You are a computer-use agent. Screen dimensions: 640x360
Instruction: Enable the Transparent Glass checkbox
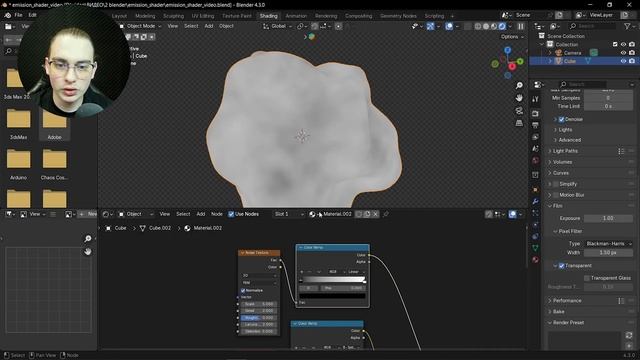[587, 278]
